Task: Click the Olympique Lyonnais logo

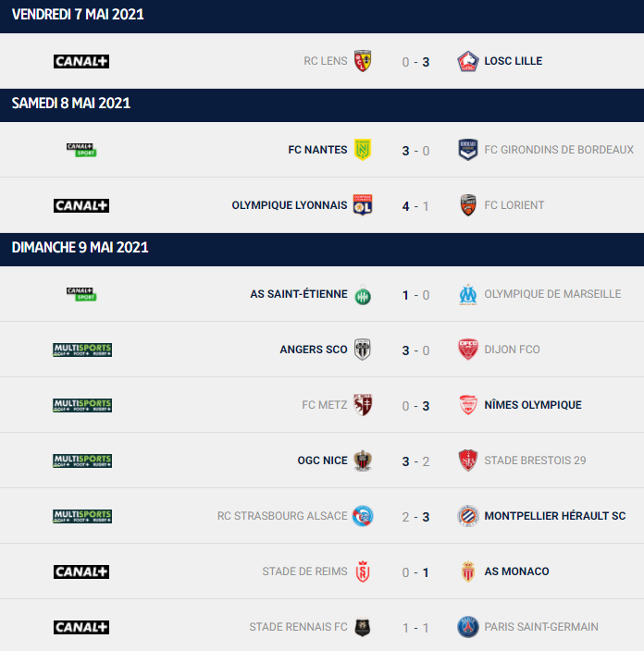Action: click(x=363, y=205)
